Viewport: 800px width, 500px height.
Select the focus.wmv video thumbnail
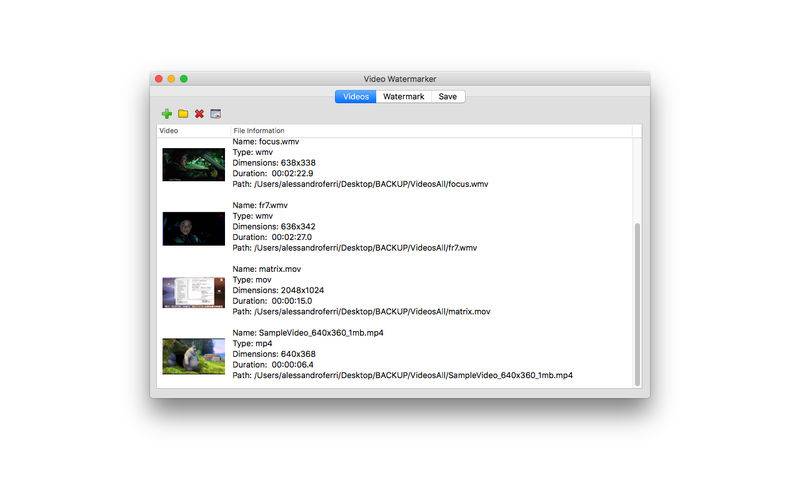193,165
